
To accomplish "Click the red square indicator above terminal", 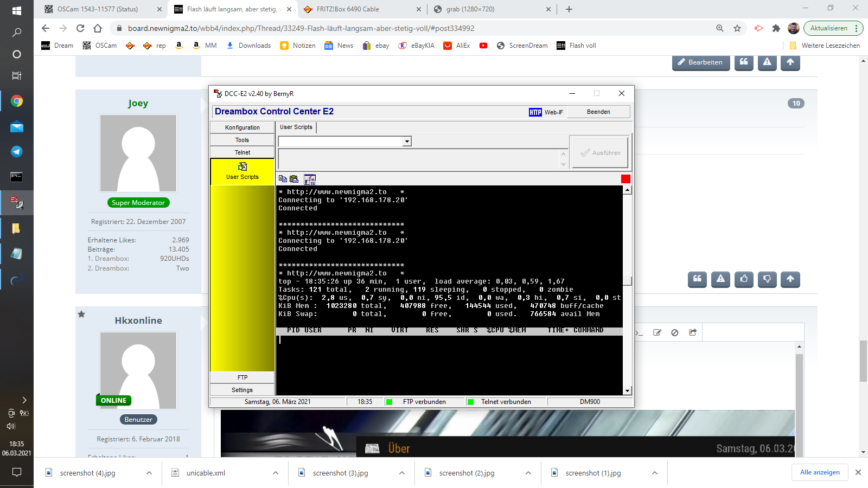I will (x=626, y=179).
